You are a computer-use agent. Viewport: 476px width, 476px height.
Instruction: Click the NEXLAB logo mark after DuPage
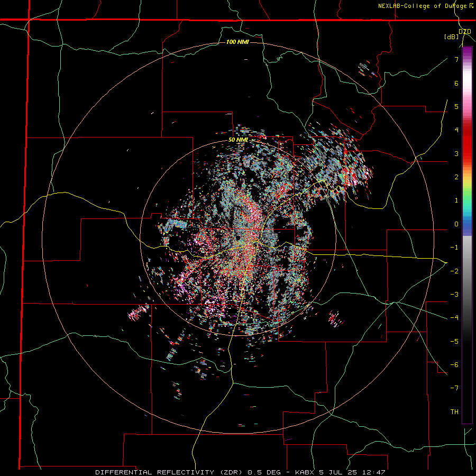[471, 6]
